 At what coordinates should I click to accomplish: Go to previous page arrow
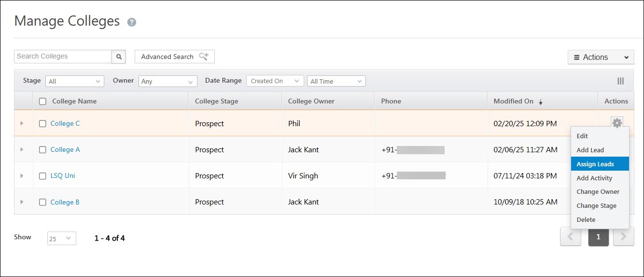(571, 236)
